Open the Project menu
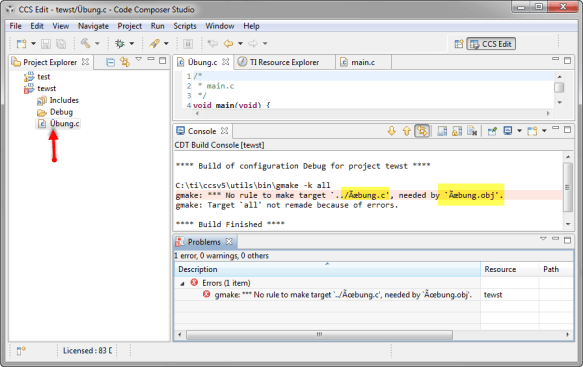583x367 pixels. pyautogui.click(x=130, y=26)
